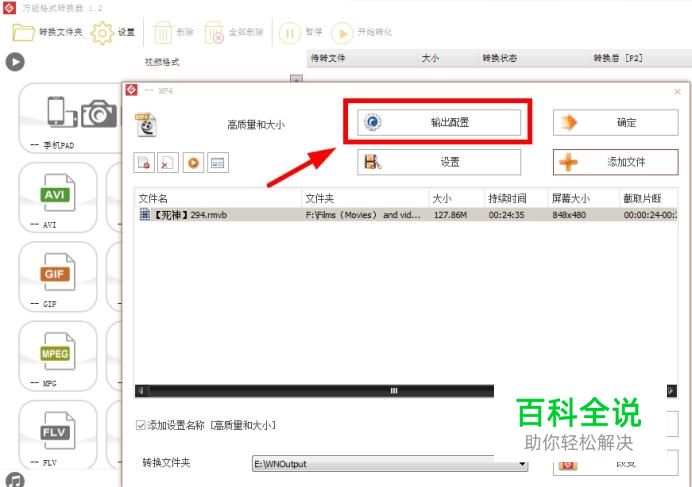Click the left arrow of horizontal scrollbar
The image size is (692, 487).
141,391
